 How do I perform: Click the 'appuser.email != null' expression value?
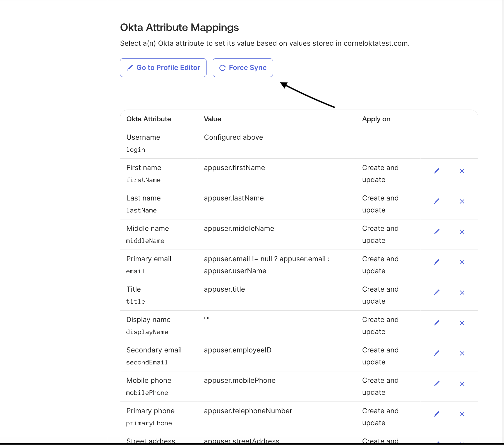point(267,265)
